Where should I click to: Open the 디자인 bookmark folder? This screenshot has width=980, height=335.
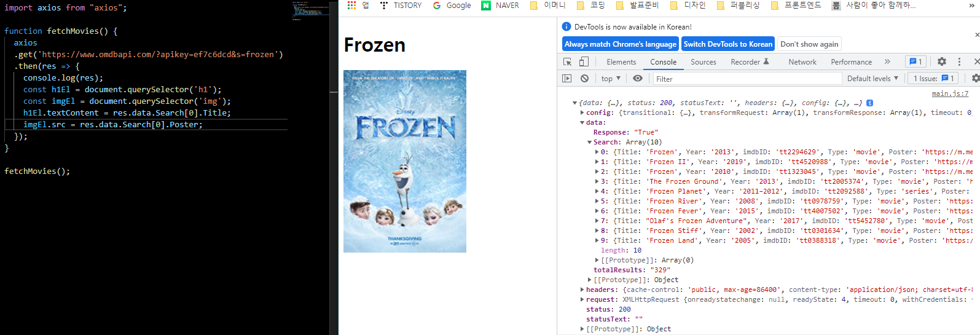coord(688,5)
